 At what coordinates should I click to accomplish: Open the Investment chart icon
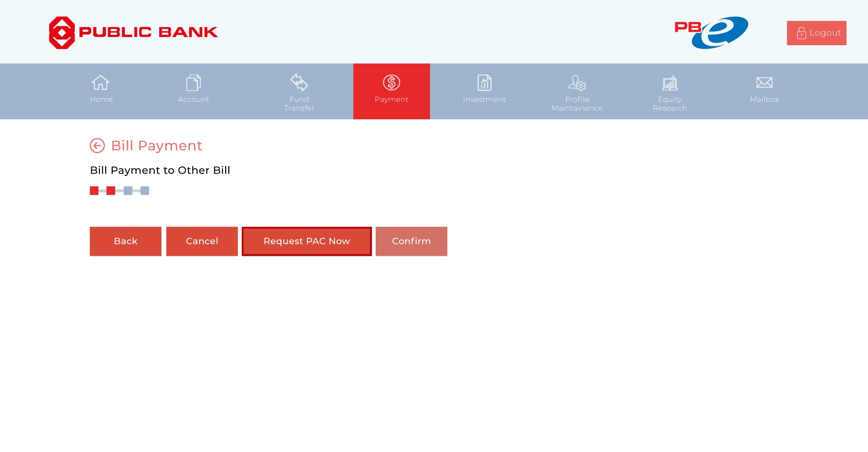484,82
